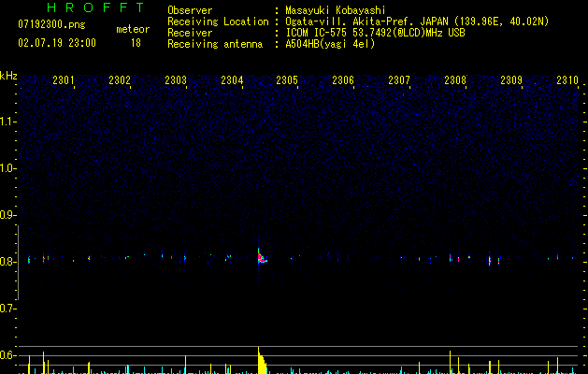This screenshot has height=374, width=588.
Task: Click the 2310 time marker
Action: [567, 80]
